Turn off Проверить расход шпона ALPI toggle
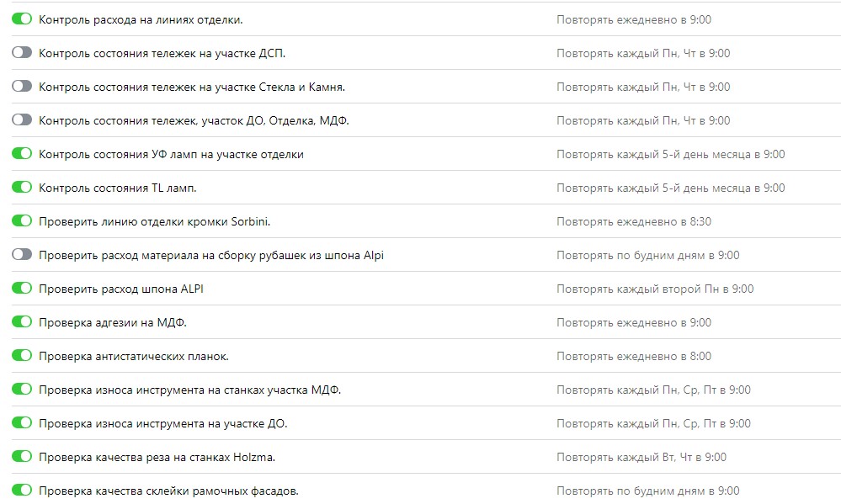Image resolution: width=841 pixels, height=504 pixels. [x=22, y=289]
